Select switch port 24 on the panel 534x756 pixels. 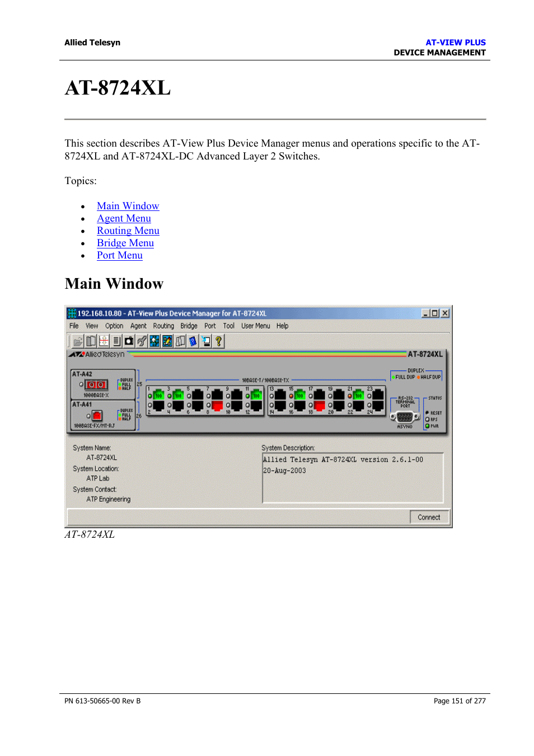point(378,405)
